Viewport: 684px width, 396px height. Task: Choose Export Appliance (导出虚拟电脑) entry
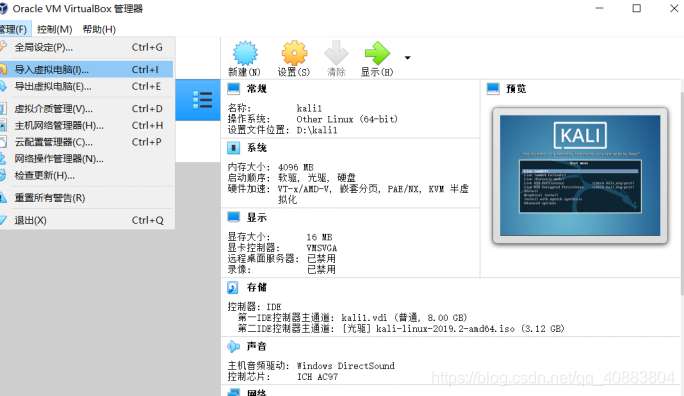click(87, 86)
